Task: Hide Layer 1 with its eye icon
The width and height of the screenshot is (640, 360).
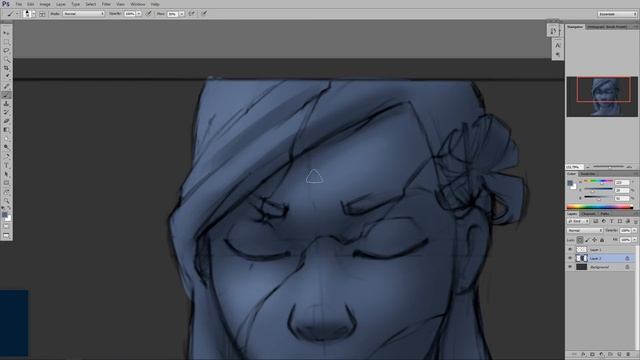Action: (x=570, y=249)
